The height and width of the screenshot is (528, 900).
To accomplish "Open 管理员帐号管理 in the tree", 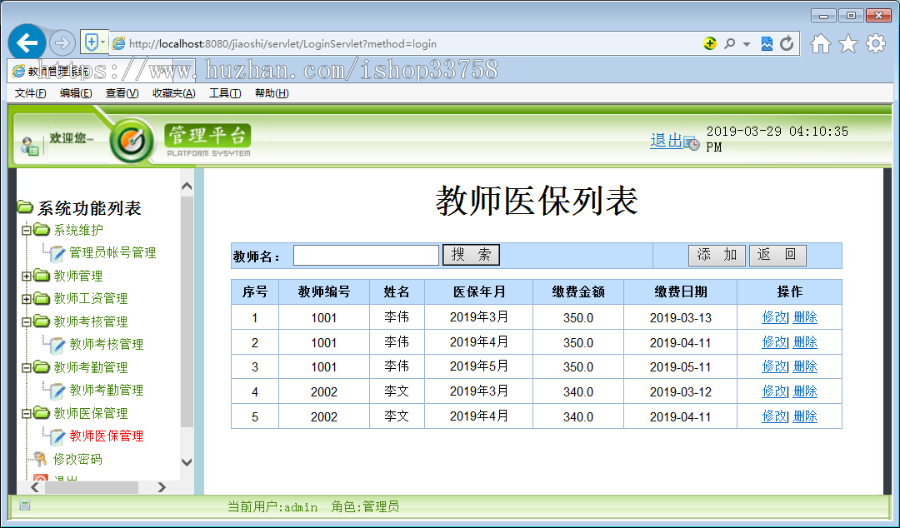I will click(x=112, y=253).
